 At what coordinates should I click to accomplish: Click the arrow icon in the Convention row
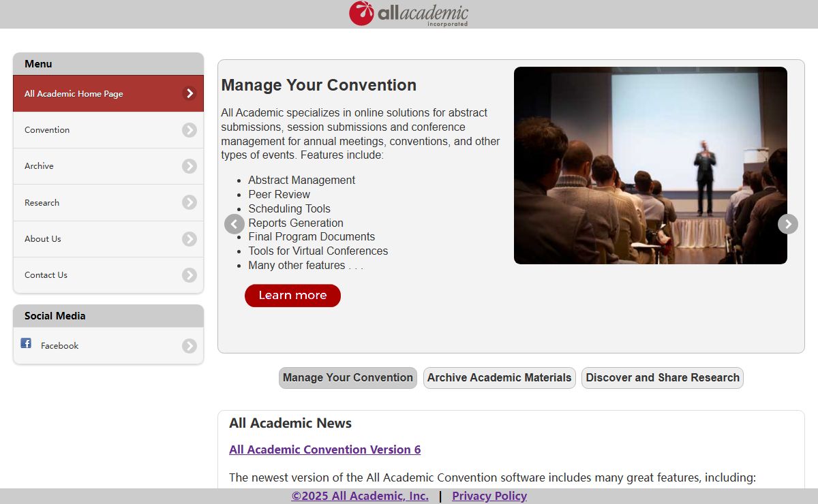(x=190, y=130)
